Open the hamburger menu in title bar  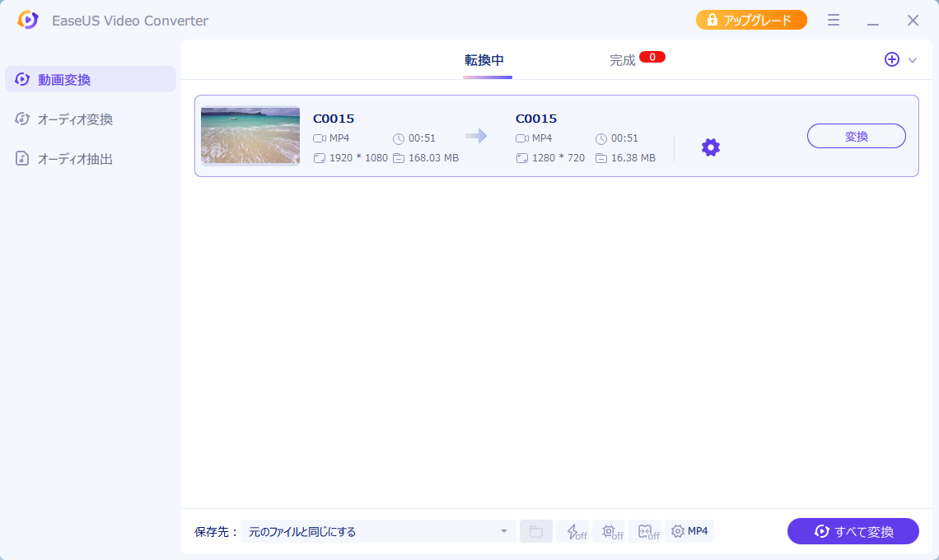[834, 21]
